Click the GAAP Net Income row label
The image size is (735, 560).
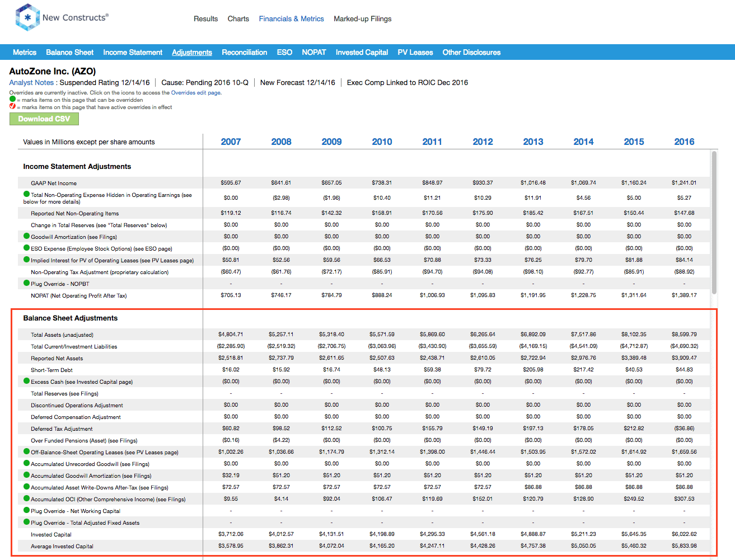[x=54, y=183]
